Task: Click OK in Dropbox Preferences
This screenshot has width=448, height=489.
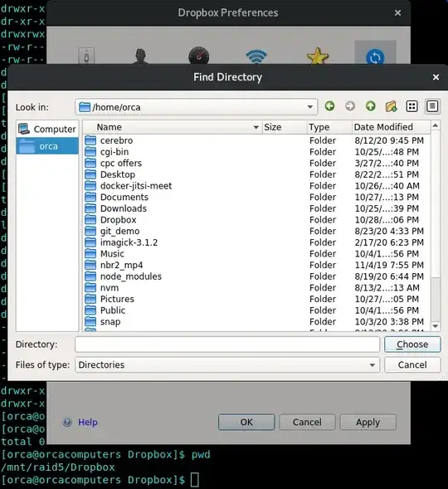Action: [246, 423]
